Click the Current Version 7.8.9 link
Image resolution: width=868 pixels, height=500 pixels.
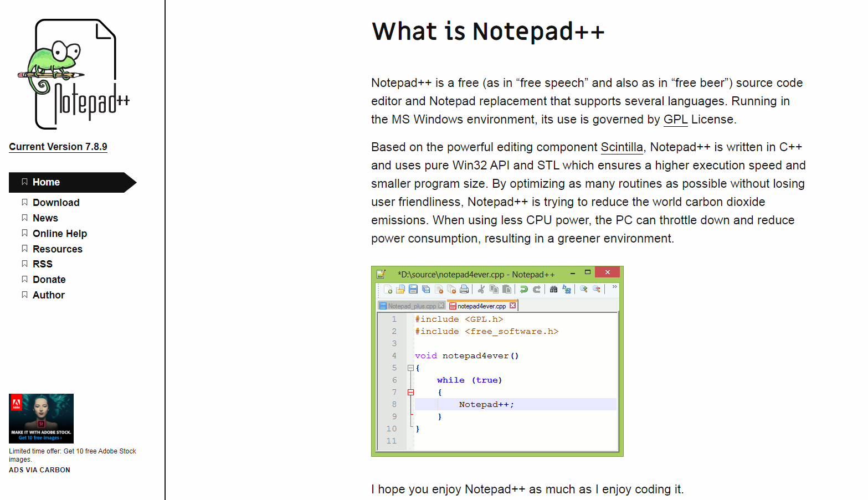tap(58, 147)
